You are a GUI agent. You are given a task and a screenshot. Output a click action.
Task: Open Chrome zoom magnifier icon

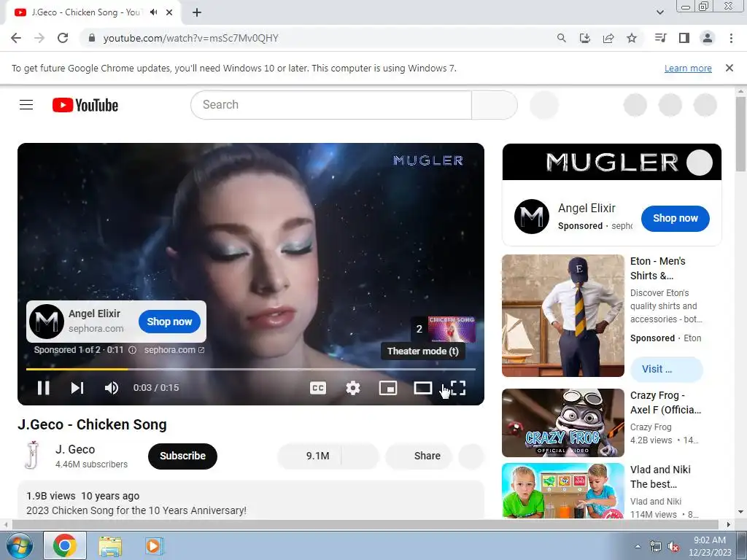click(561, 38)
